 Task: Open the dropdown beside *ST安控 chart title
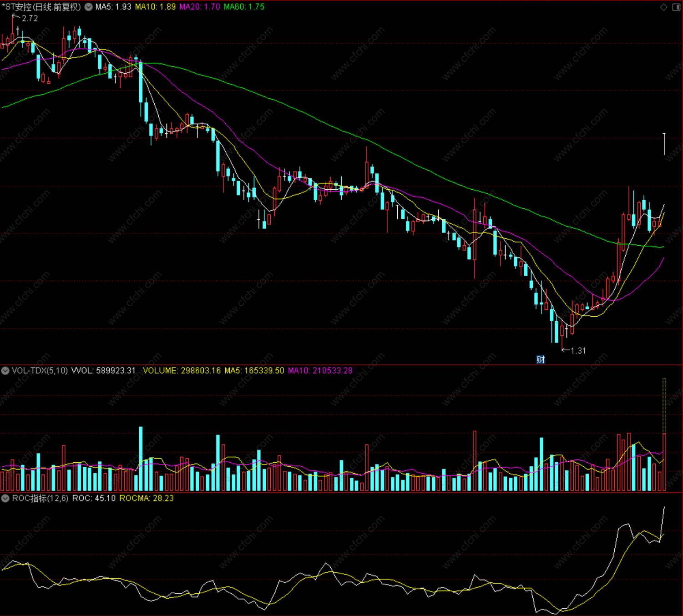click(88, 7)
